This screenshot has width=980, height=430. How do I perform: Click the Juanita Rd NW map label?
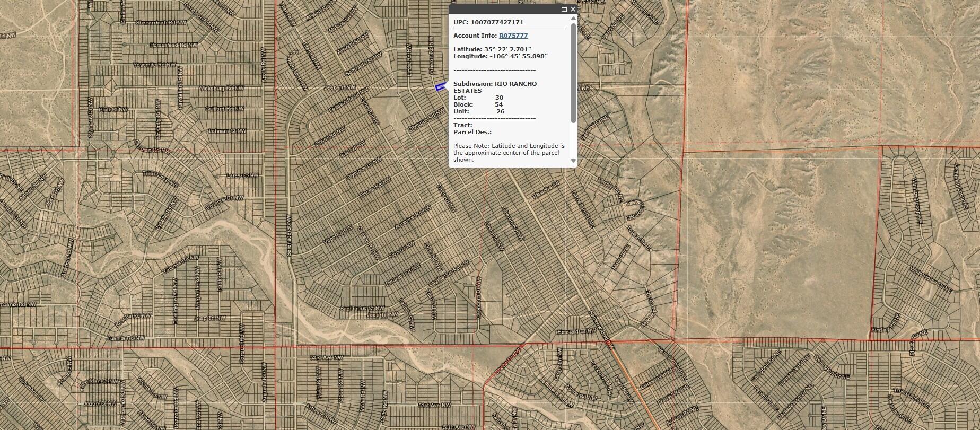pos(125,337)
